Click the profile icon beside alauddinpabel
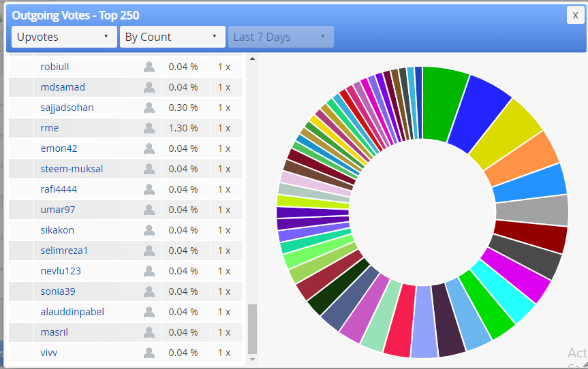Viewport: 588px width, 369px height. coord(149,312)
